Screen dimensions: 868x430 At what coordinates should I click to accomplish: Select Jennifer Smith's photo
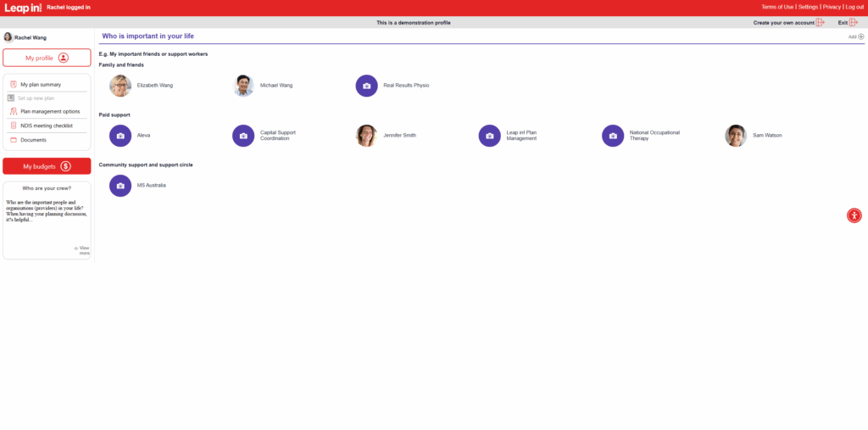pyautogui.click(x=366, y=136)
